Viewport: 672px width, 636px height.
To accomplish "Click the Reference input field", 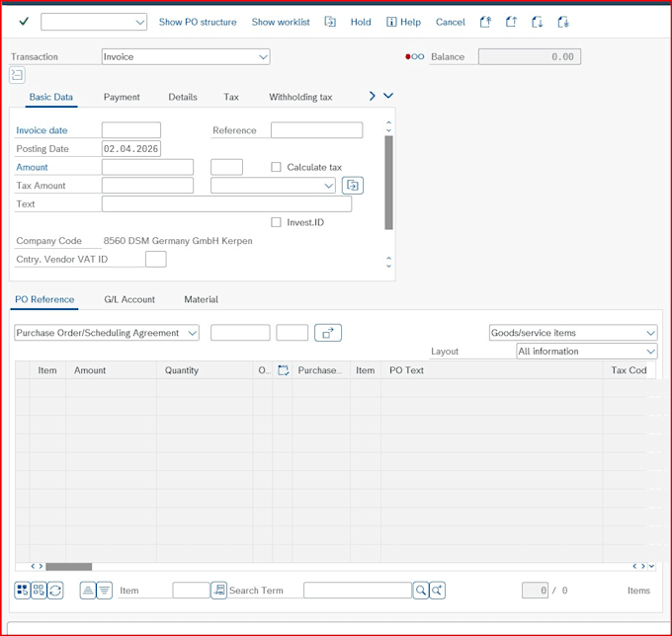I will coord(316,130).
